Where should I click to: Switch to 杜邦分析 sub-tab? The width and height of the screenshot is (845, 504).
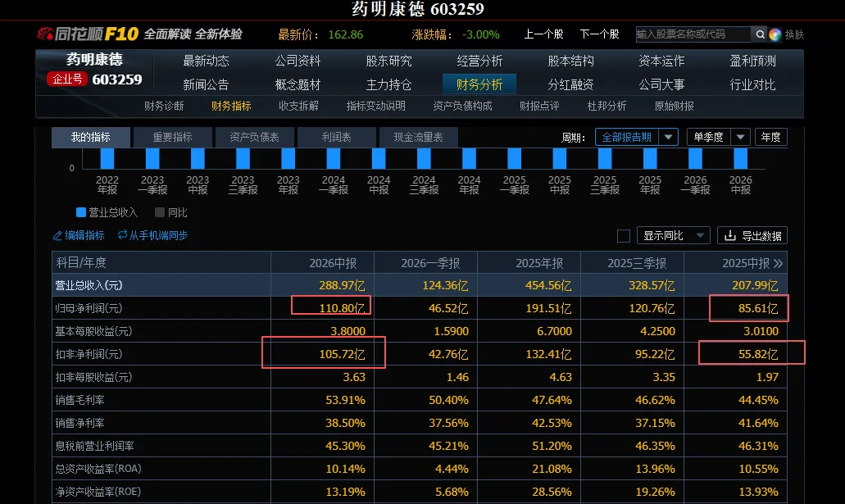tap(606, 107)
